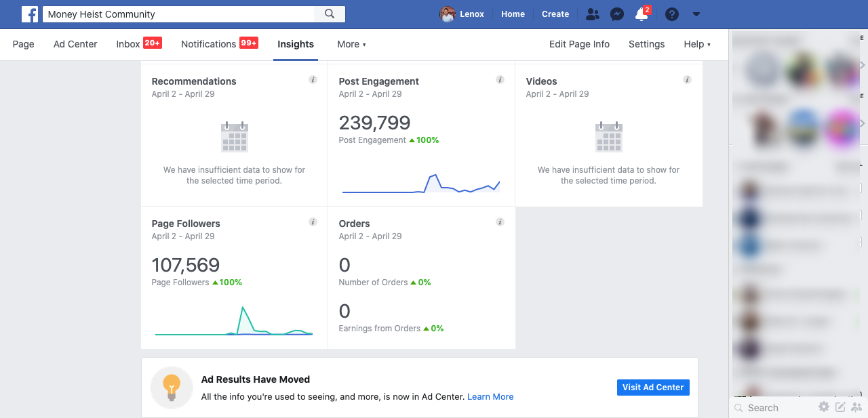Open the Lenox profile avatar

pos(447,14)
